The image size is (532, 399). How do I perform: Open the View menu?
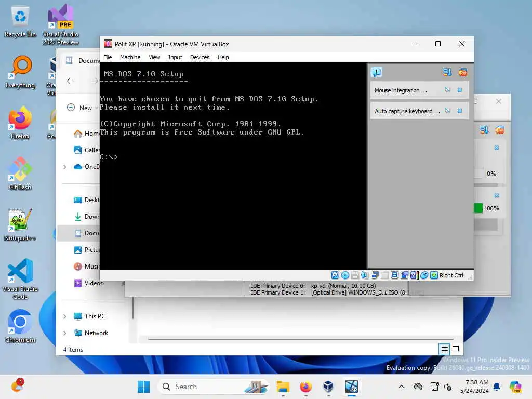coord(154,57)
